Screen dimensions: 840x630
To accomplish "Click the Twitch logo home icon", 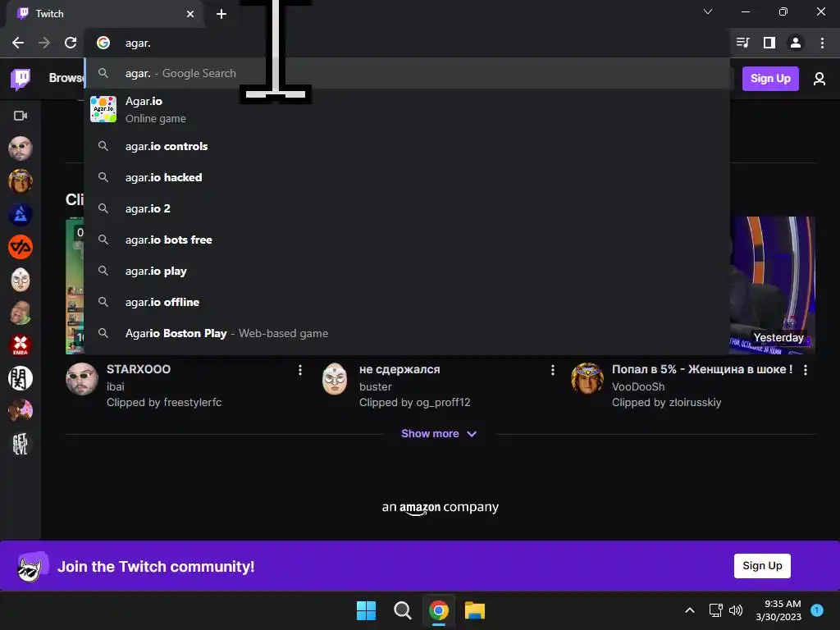I will click(x=21, y=79).
